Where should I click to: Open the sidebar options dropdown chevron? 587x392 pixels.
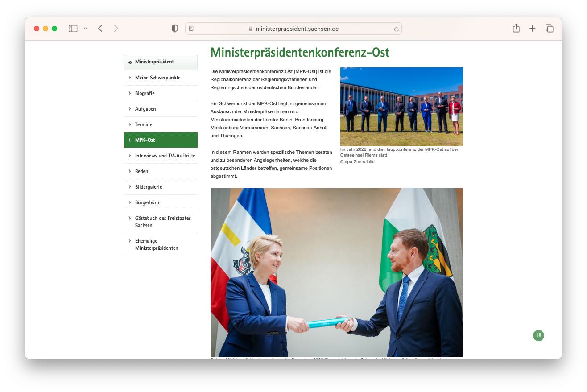86,29
